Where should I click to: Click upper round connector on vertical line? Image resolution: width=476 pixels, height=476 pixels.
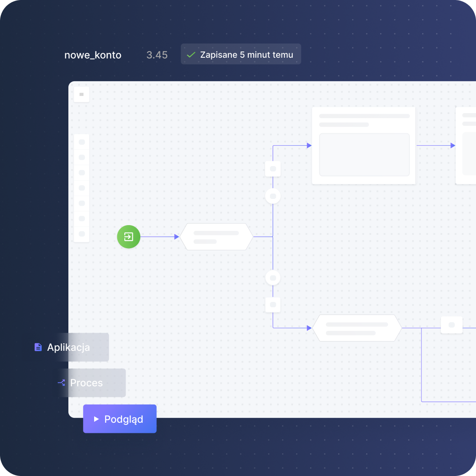coord(273,196)
